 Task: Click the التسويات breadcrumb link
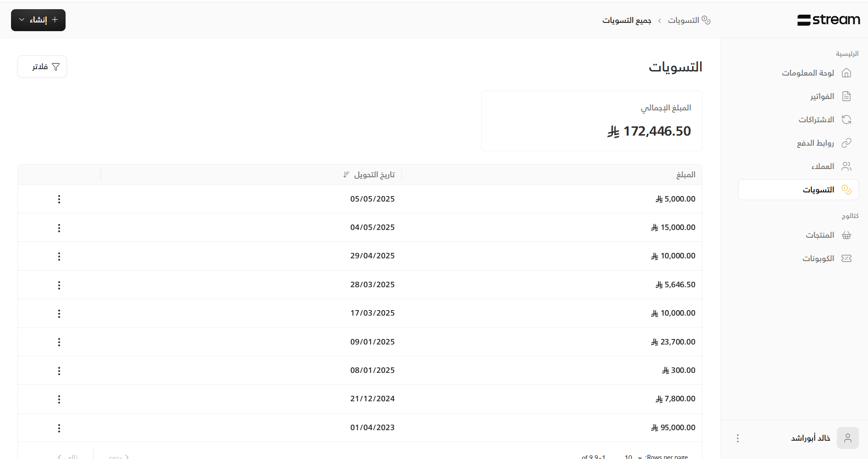683,20
